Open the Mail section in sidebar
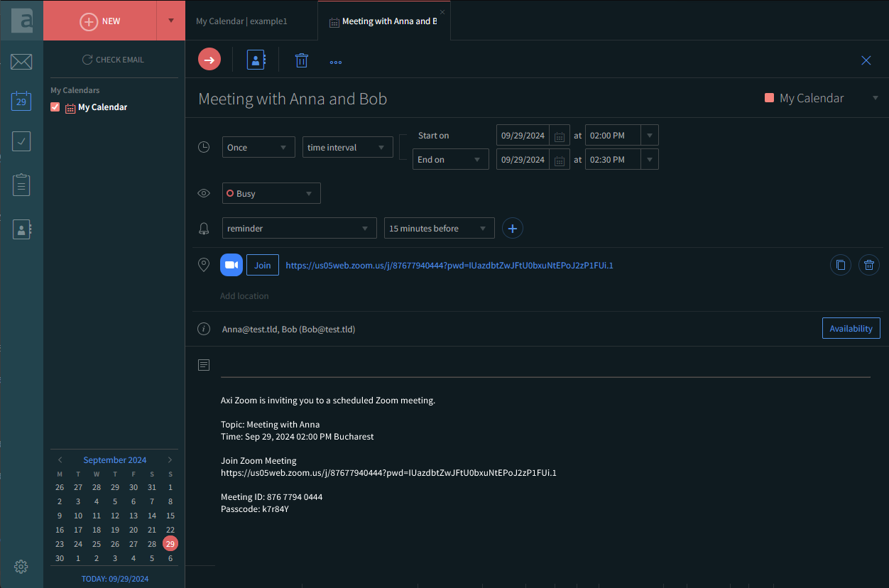The image size is (889, 588). (21, 62)
